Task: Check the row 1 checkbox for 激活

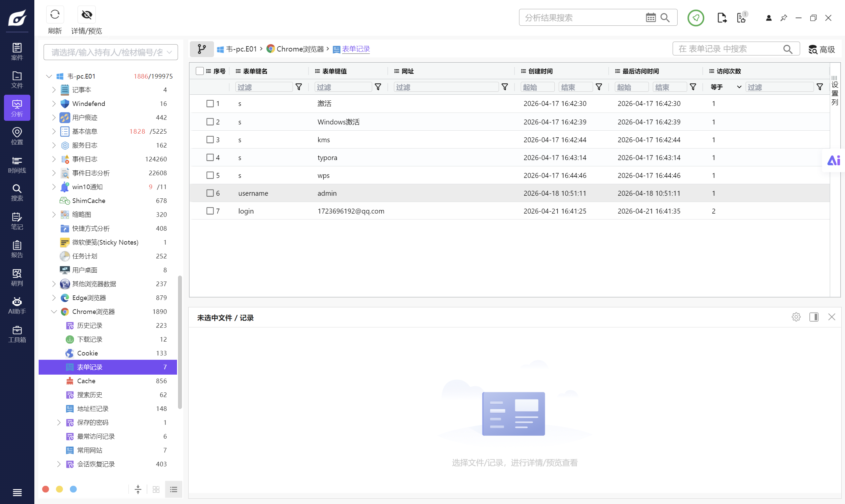Action: click(x=210, y=103)
